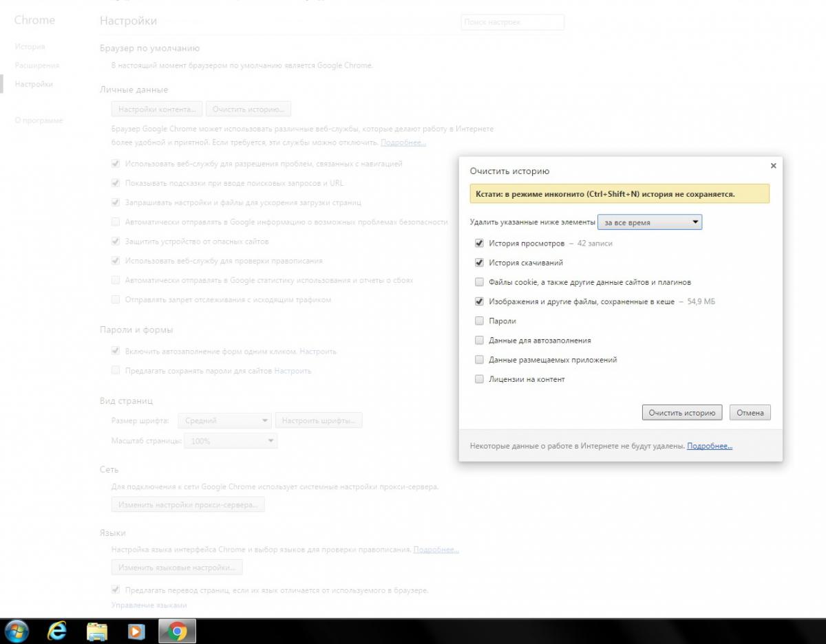Close the Очистить историю dialog with X
This screenshot has width=826, height=644.
(773, 166)
